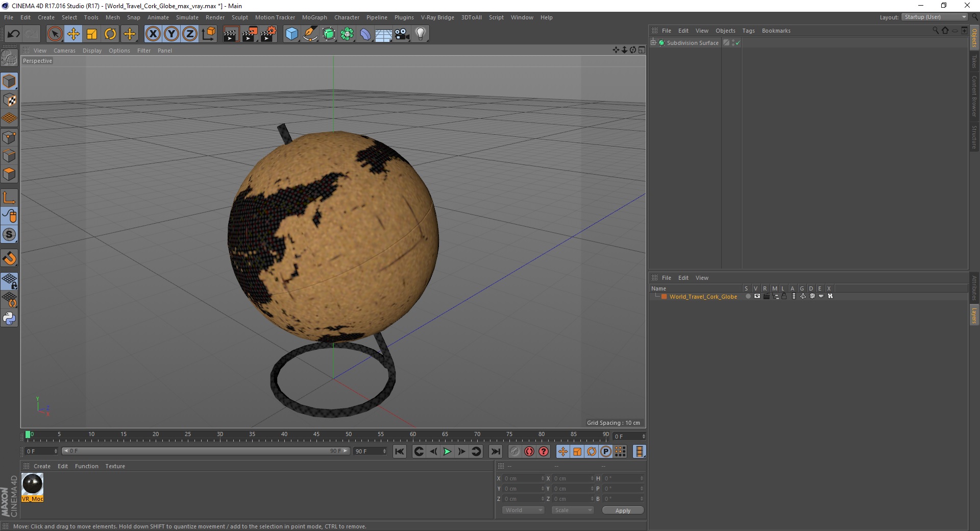
Task: Render the active view clapperboard icon
Action: (231, 34)
